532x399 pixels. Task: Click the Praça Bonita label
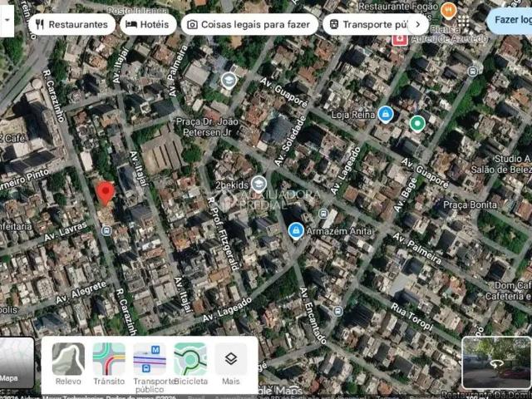(x=470, y=205)
